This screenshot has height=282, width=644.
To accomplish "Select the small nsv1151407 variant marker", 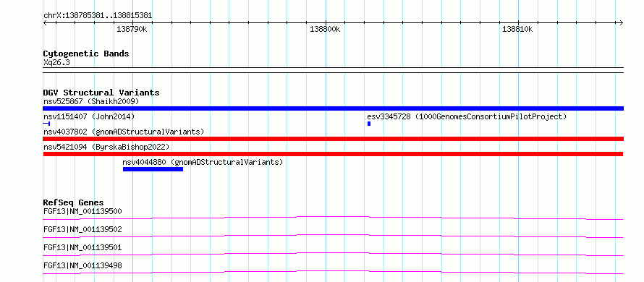I will pos(46,124).
